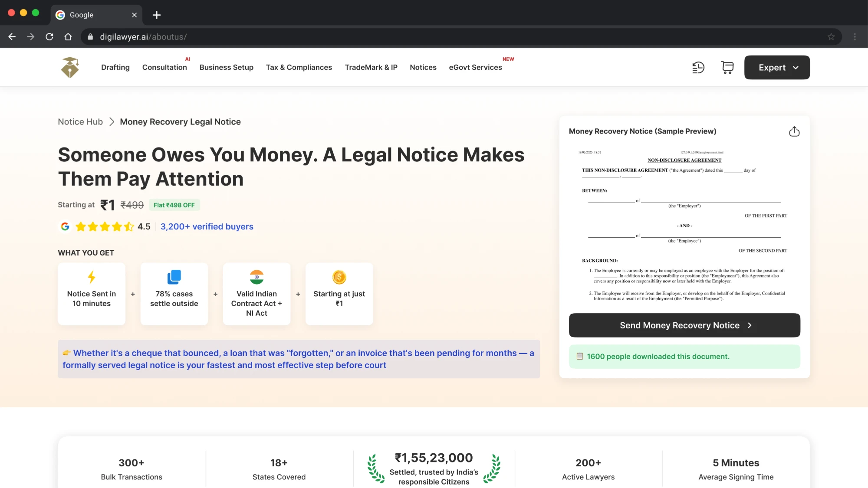The width and height of the screenshot is (868, 488).
Task: Click the Money Recovery Legal Notice breadcrumb
Action: pos(180,122)
